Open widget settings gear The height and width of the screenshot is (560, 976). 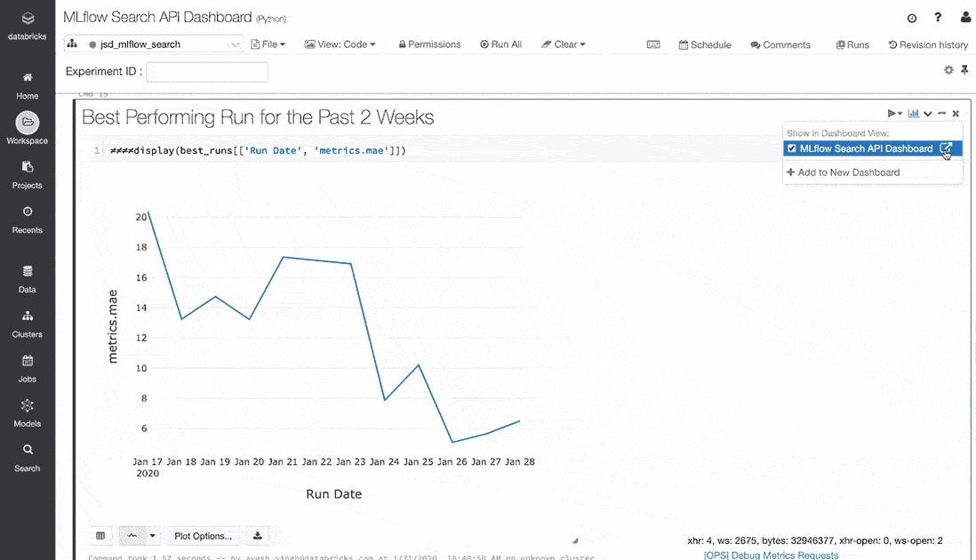click(x=948, y=69)
